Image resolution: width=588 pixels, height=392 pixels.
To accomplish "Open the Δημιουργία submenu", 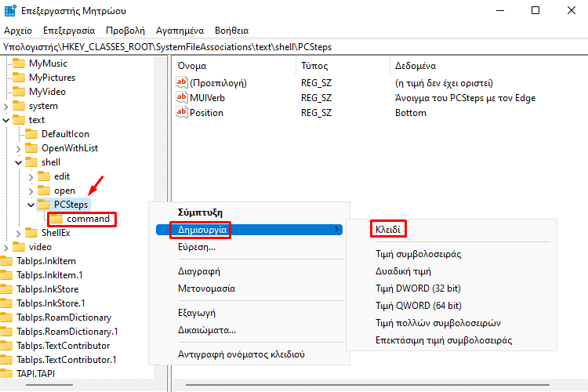I will click(249, 230).
